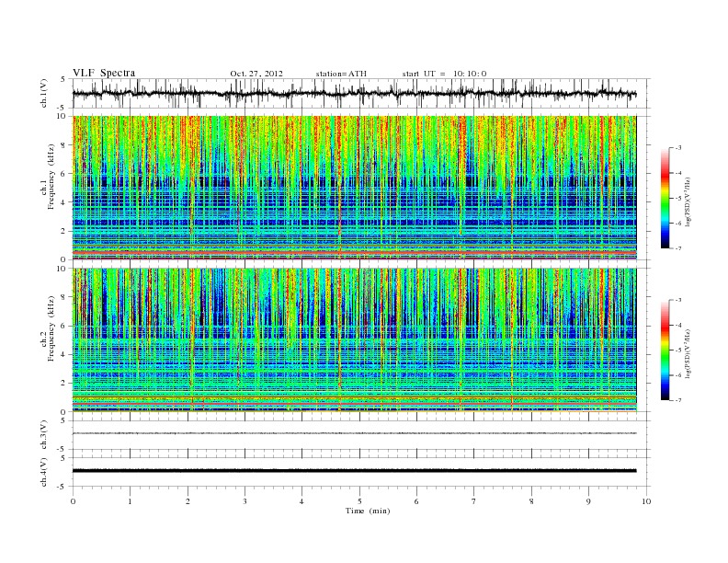Screen dimensions: 728x563
Task: Click the "ch.1(V)" axis label
Action: pyautogui.click(x=44, y=93)
